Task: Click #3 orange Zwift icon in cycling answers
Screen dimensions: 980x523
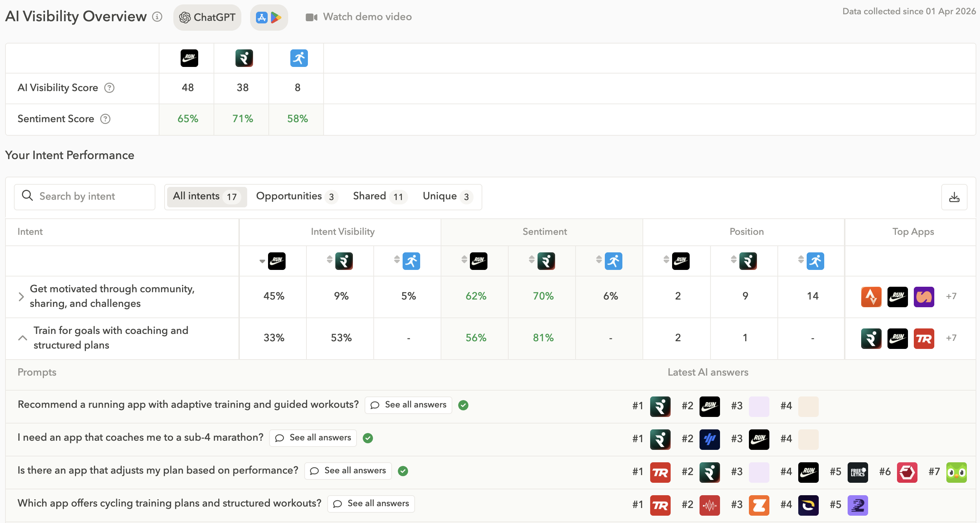Action: (x=759, y=505)
